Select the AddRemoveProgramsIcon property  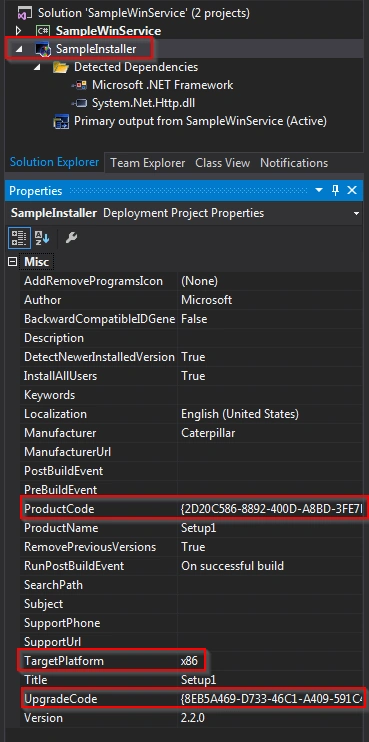[93, 281]
